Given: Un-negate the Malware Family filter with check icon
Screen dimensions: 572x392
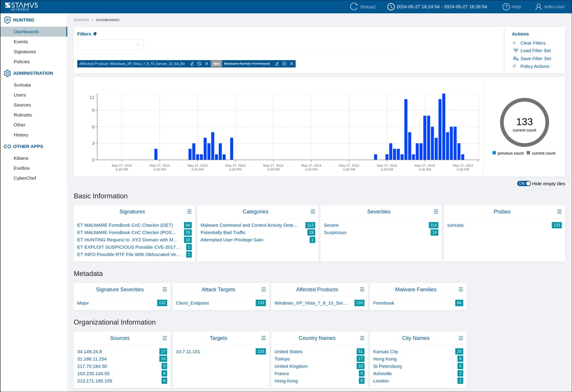Looking at the screenshot, I should (x=284, y=63).
